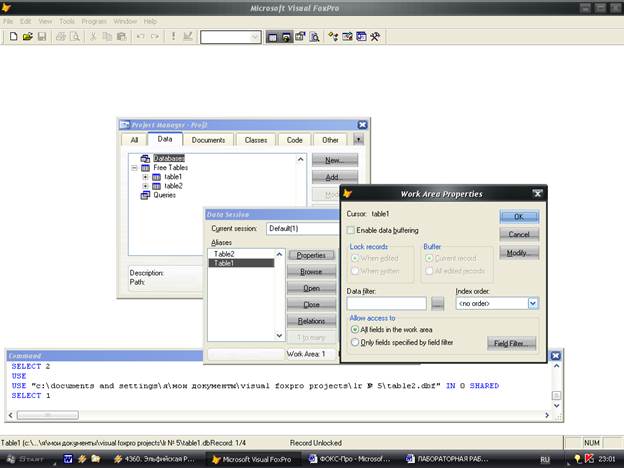Viewport: 624px width, 468px height.
Task: Expand the table1 node in Project Manager
Action: point(145,177)
